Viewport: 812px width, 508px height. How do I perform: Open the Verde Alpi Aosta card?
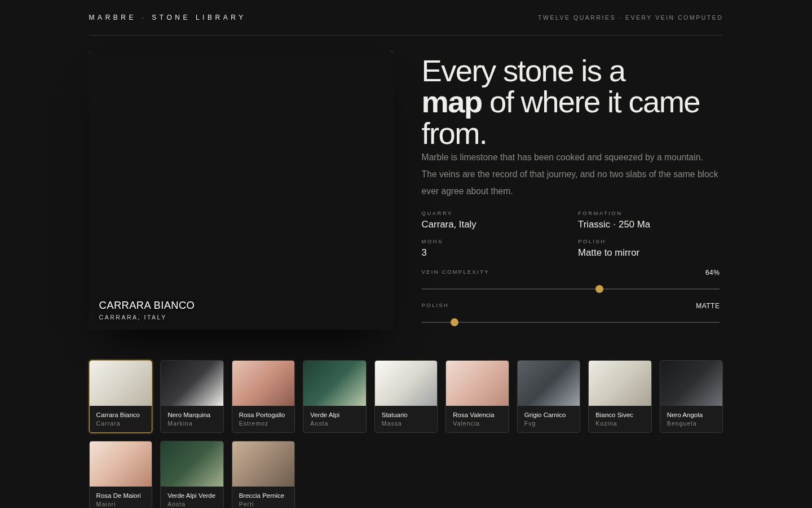coord(334,396)
